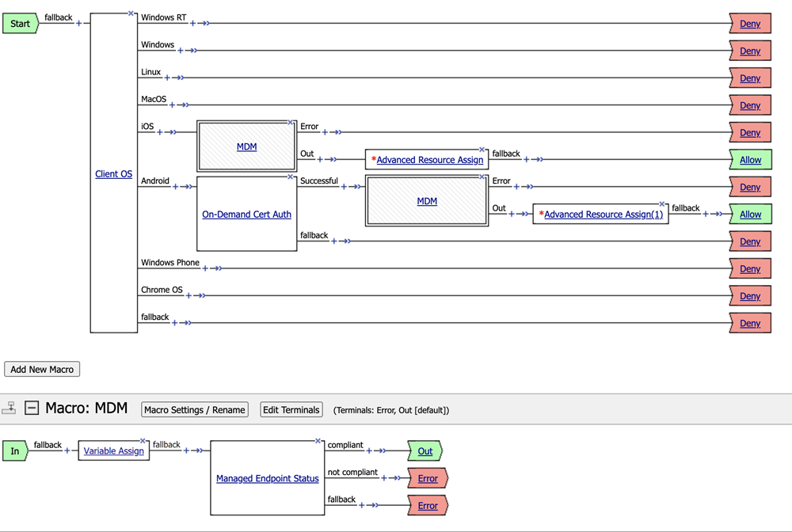Remove the Advanced Resource Assign(1) node
This screenshot has width=792, height=532.
tap(662, 204)
